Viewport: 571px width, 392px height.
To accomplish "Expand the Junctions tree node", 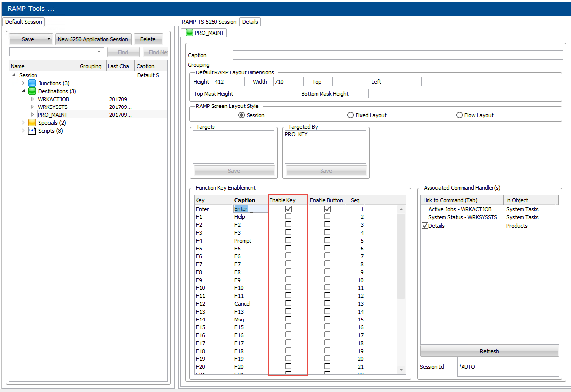I will coord(23,83).
